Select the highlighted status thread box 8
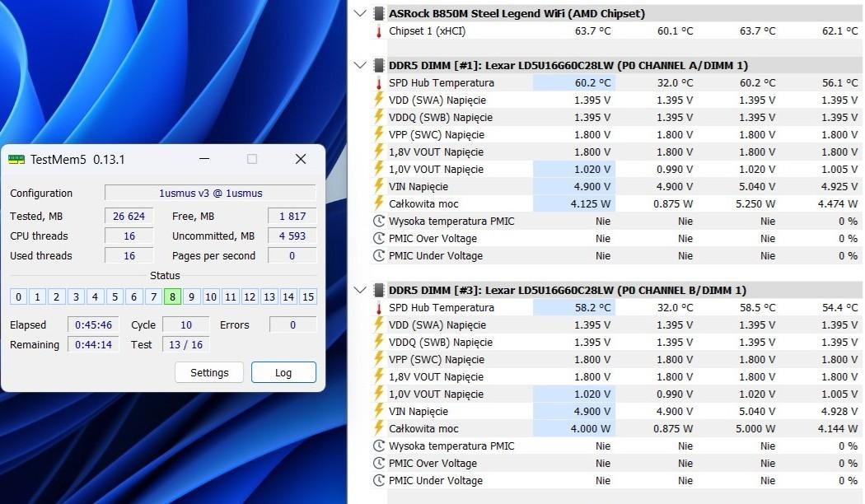865x504 pixels. point(172,297)
